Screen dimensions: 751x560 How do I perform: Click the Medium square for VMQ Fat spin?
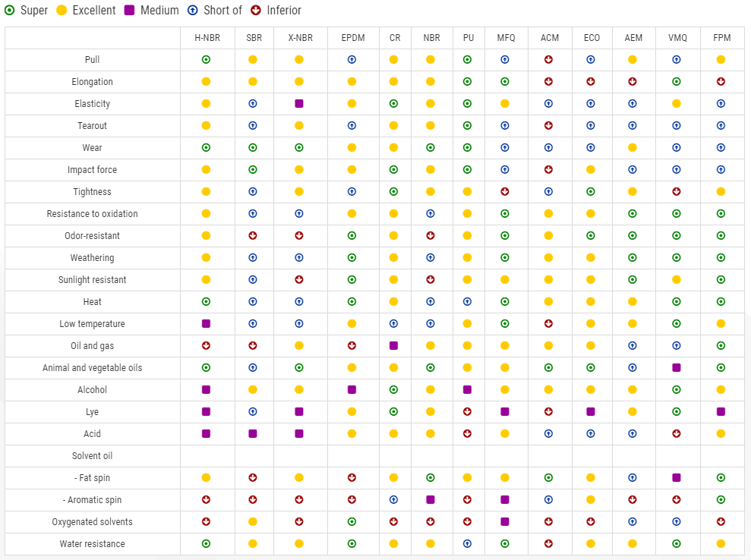point(677,478)
